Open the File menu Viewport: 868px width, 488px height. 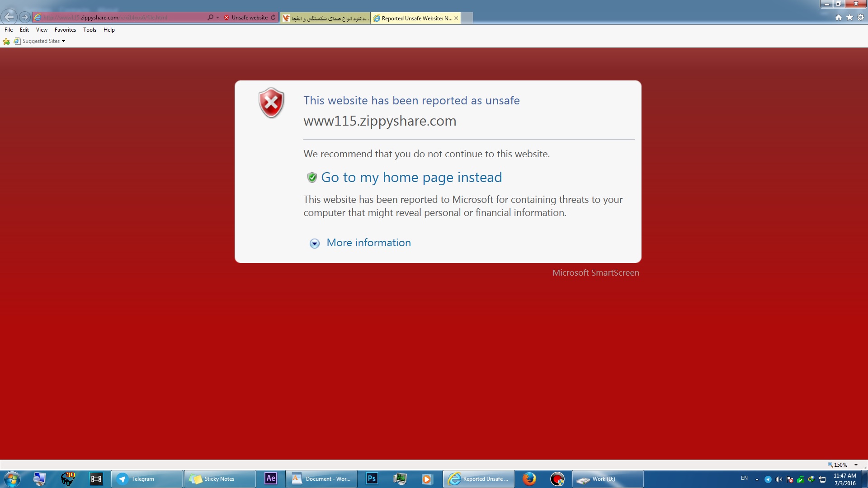point(9,30)
